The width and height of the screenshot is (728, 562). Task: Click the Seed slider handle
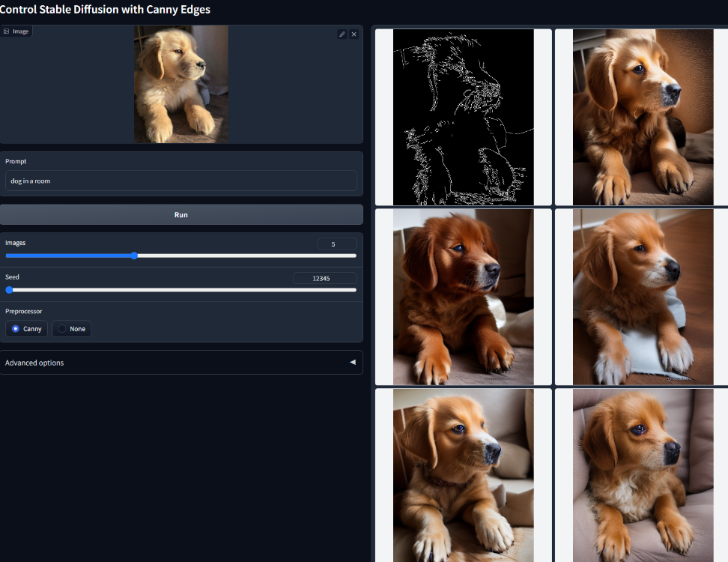point(9,290)
